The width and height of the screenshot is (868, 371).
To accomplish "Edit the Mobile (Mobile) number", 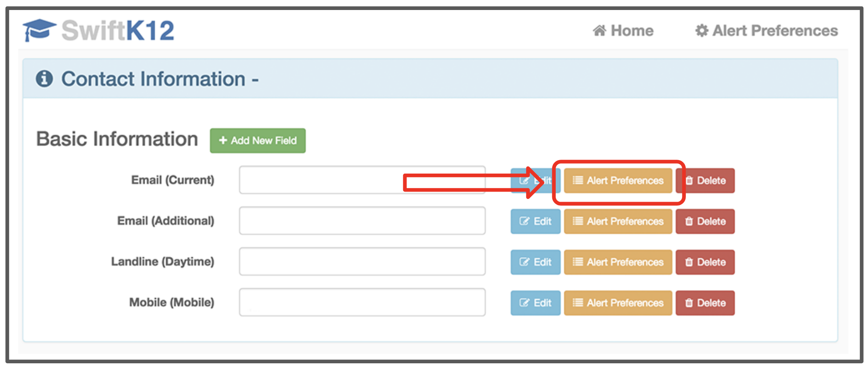I will (x=535, y=303).
